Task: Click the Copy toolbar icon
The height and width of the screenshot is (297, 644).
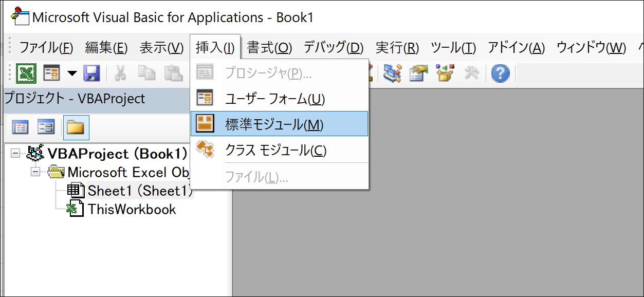Action: (147, 73)
